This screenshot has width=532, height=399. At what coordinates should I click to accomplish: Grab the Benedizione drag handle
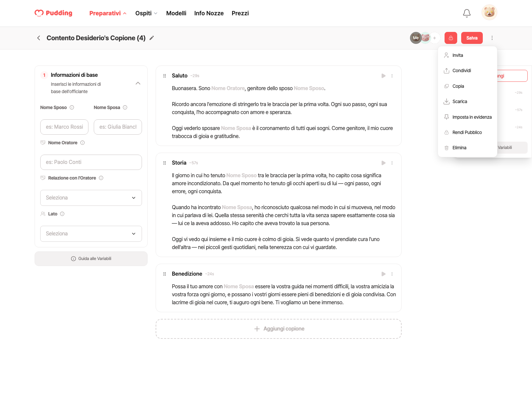(x=165, y=274)
